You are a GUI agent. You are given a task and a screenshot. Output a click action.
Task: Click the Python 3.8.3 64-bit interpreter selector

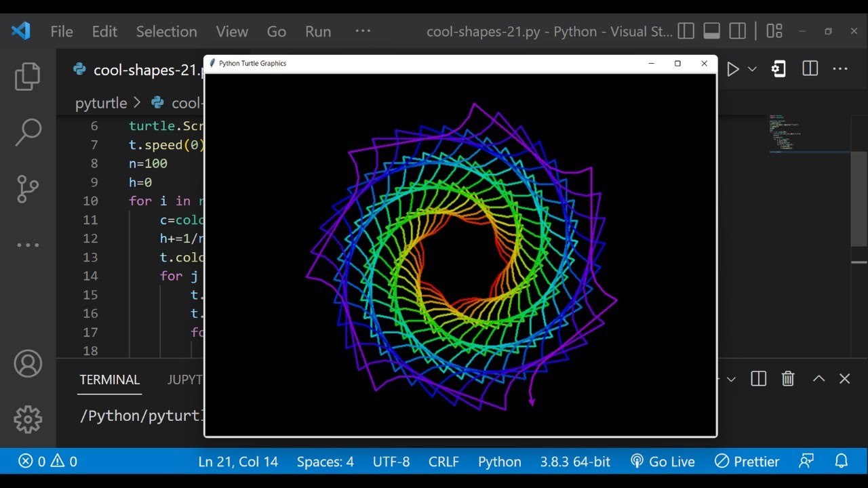tap(575, 462)
